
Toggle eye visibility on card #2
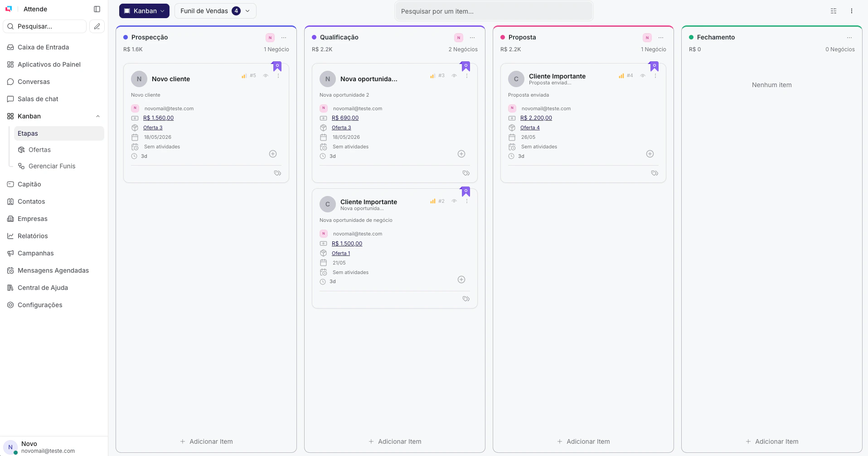[454, 201]
